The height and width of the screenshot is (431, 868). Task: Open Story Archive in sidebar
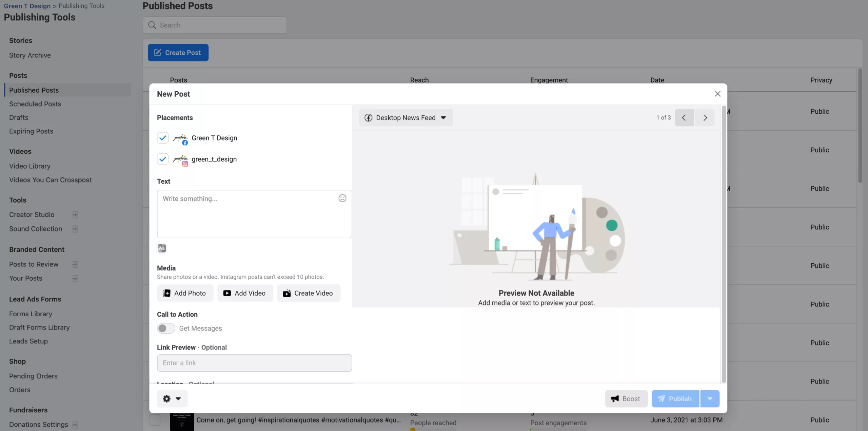tap(30, 55)
